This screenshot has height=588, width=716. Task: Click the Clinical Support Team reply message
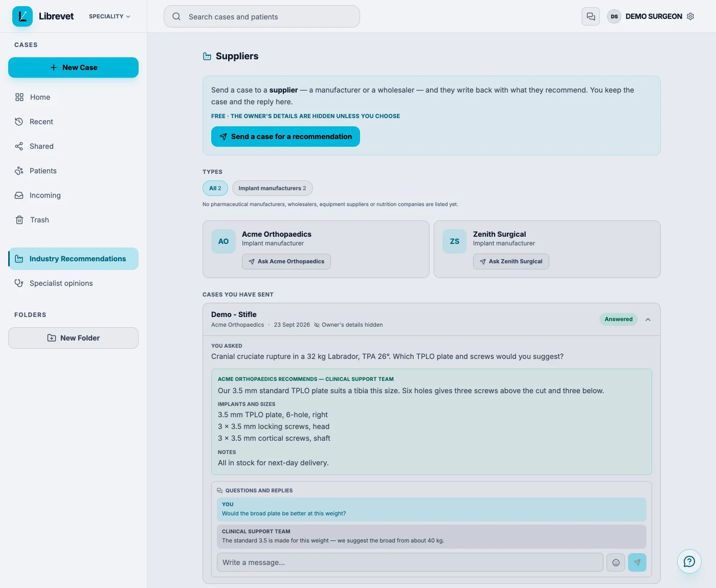(432, 536)
